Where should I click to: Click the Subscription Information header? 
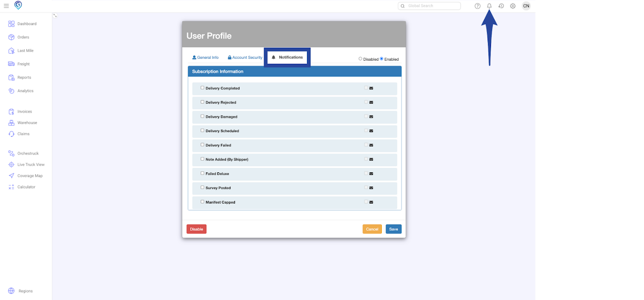click(x=295, y=71)
